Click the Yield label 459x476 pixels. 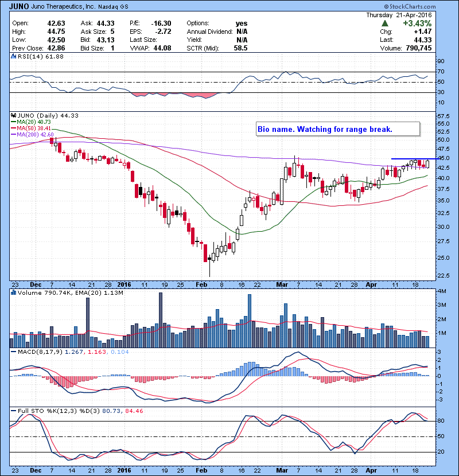tap(195, 40)
